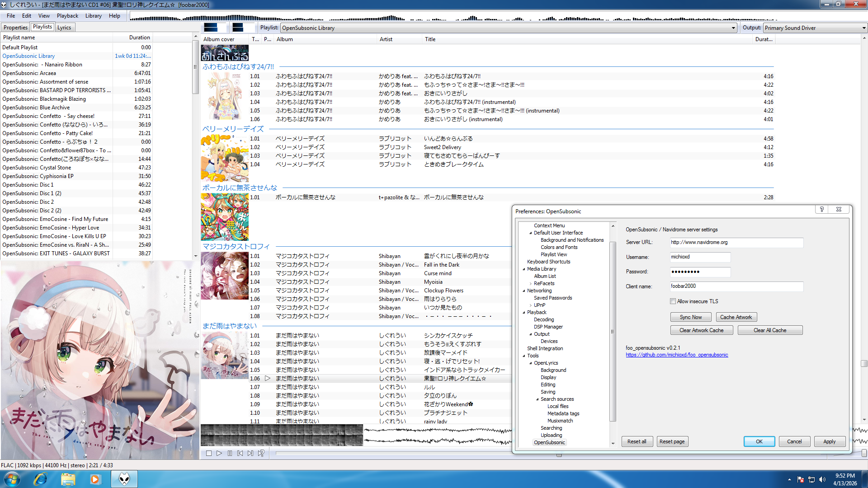Image resolution: width=868 pixels, height=488 pixels.
Task: Select the DSP Manager preferences page
Action: [548, 327]
